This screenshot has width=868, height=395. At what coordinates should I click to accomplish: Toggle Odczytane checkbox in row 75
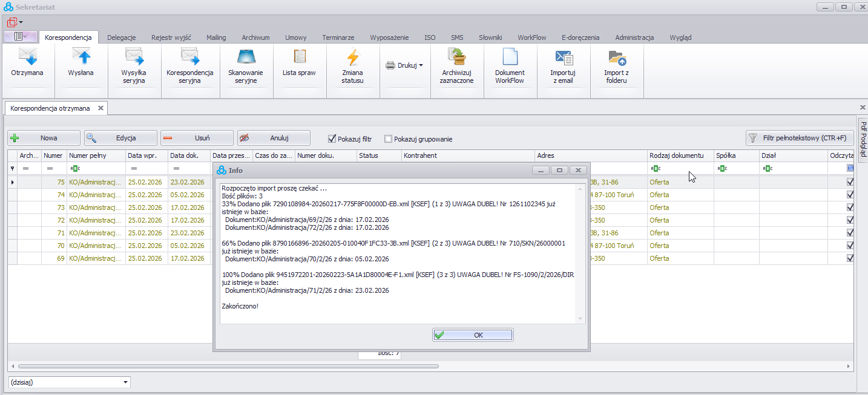[x=850, y=181]
